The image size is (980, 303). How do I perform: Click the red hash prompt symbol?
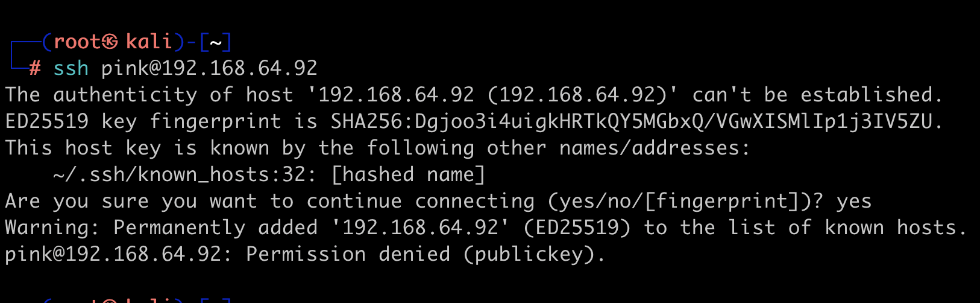coord(35,68)
